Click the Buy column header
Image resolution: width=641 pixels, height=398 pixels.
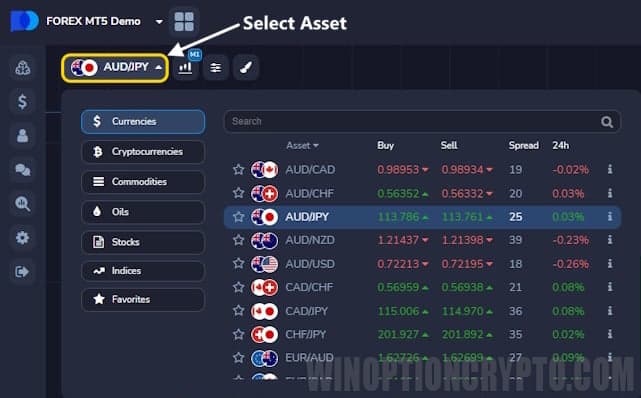pos(385,145)
